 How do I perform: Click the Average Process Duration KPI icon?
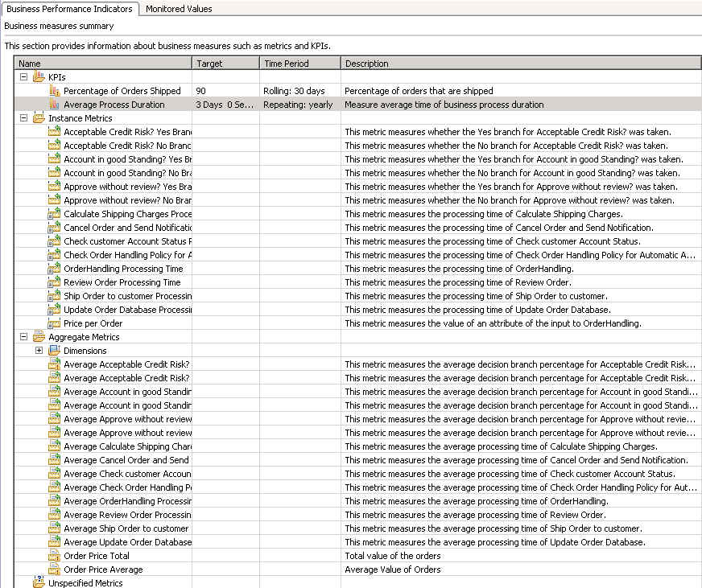coord(54,105)
